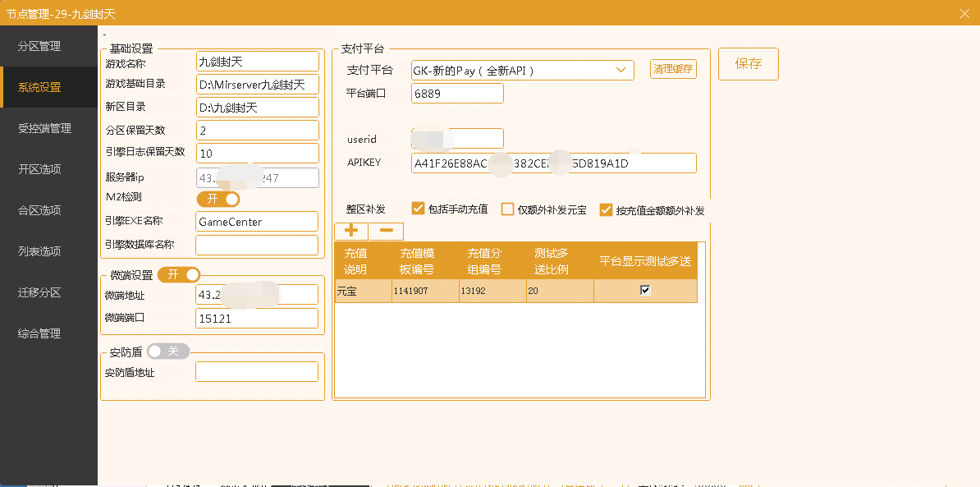This screenshot has width=980, height=487.
Task: Toggle the 微端设置 switch off
Action: click(x=179, y=274)
